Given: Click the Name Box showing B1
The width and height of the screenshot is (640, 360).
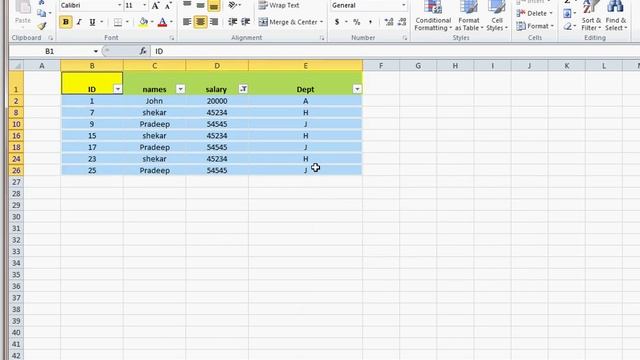Looking at the screenshot, I should [51, 51].
